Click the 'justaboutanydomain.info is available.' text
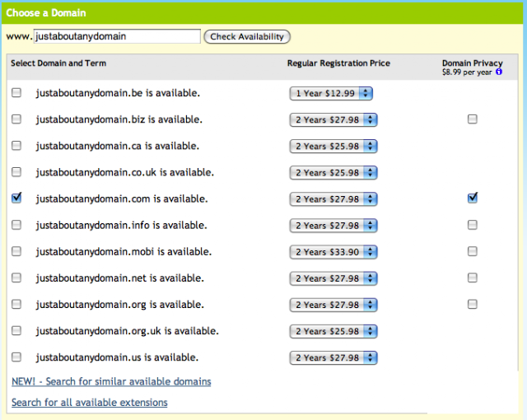 point(122,225)
